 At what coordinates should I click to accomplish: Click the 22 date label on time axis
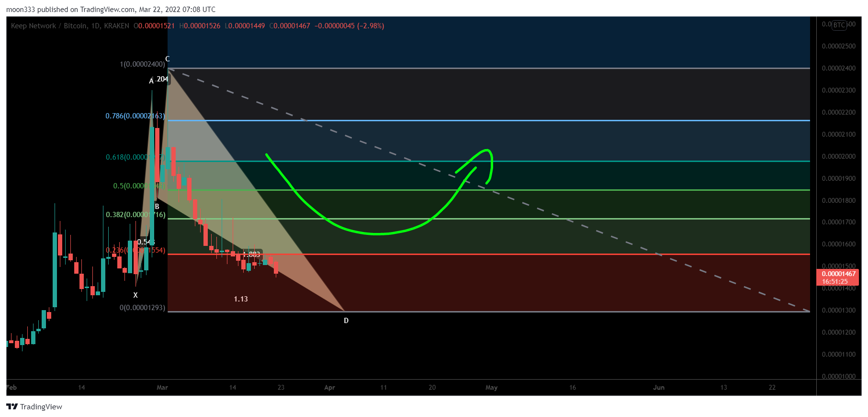click(x=772, y=387)
